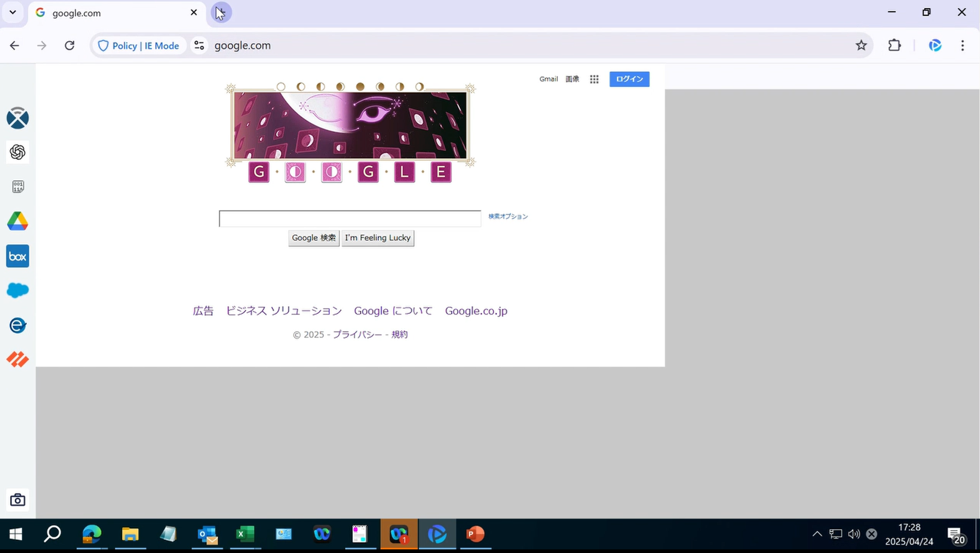Viewport: 980px width, 553px height.
Task: Open the clock showing 17:28
Action: [909, 534]
